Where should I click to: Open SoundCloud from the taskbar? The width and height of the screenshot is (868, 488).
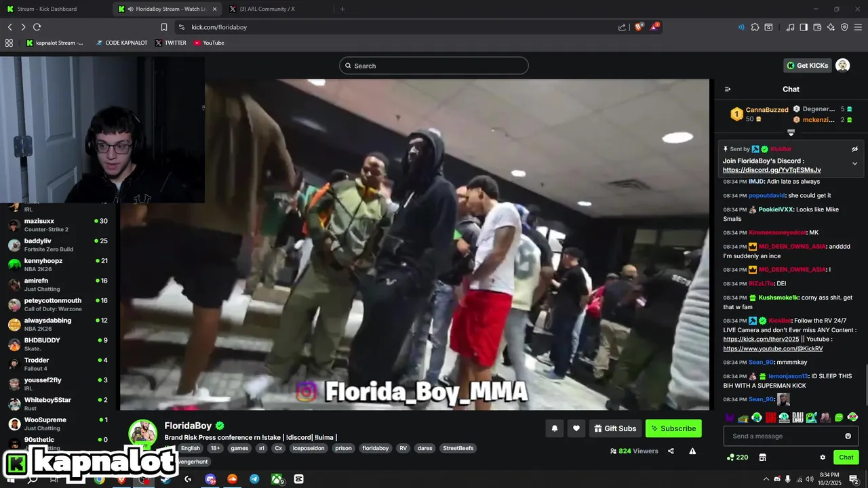[232, 479]
